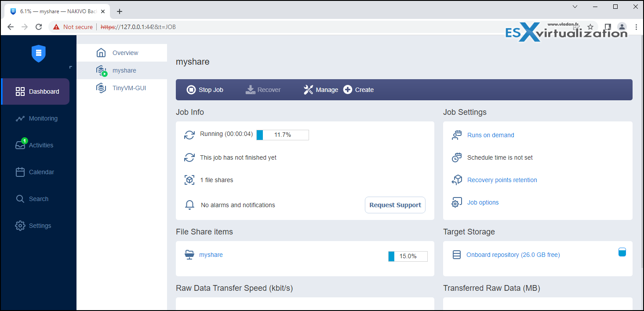The image size is (644, 311).
Task: Open Activities with the green badge
Action: click(34, 145)
